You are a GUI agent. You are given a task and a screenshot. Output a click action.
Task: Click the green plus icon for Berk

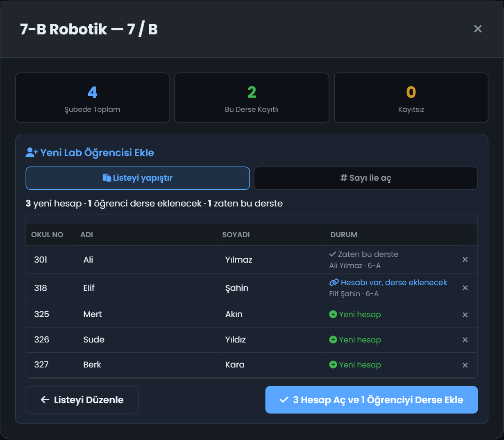(333, 365)
